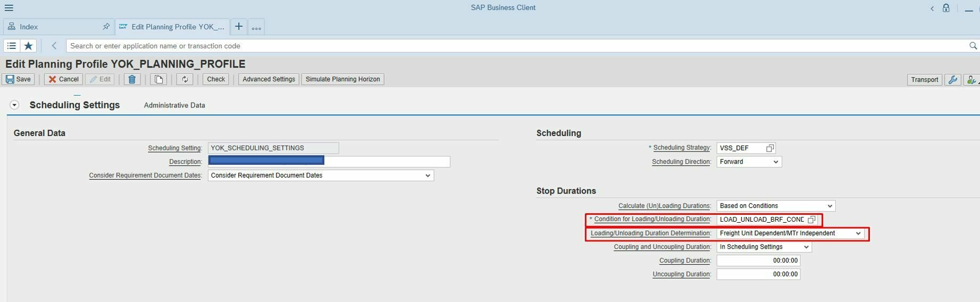Click the Coupling Duration input field
980x302 pixels.
(758, 261)
